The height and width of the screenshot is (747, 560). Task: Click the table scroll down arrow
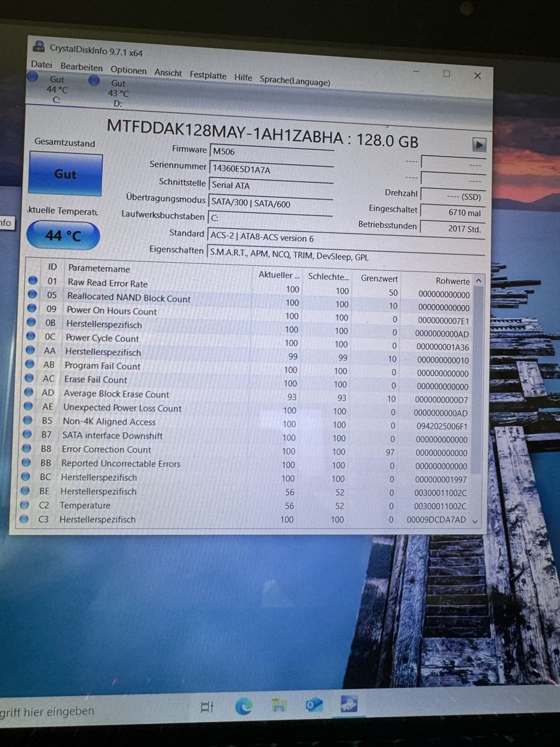[476, 521]
